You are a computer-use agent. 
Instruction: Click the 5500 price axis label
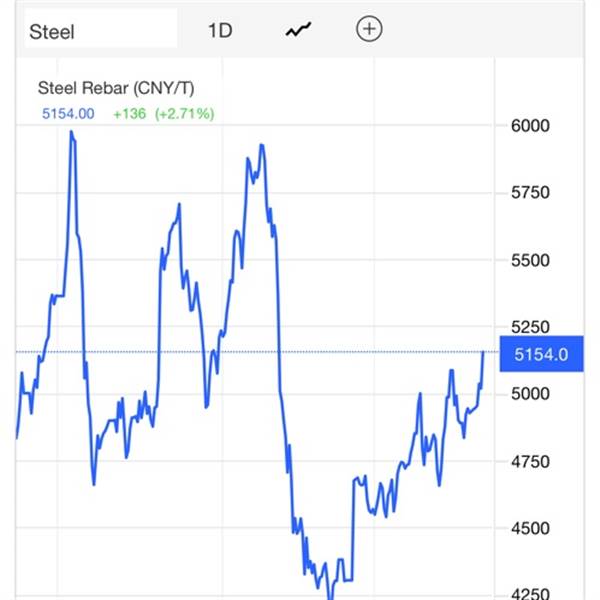(x=529, y=260)
